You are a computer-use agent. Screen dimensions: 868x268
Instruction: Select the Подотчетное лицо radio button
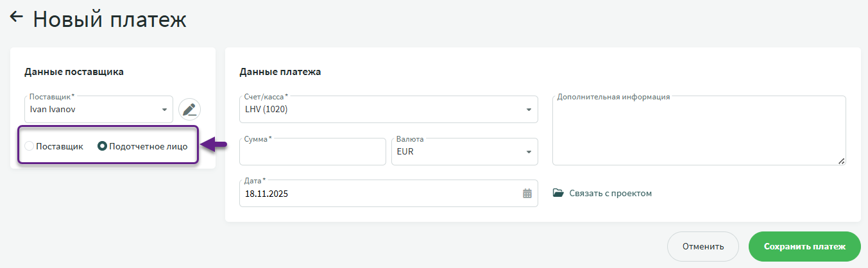102,146
